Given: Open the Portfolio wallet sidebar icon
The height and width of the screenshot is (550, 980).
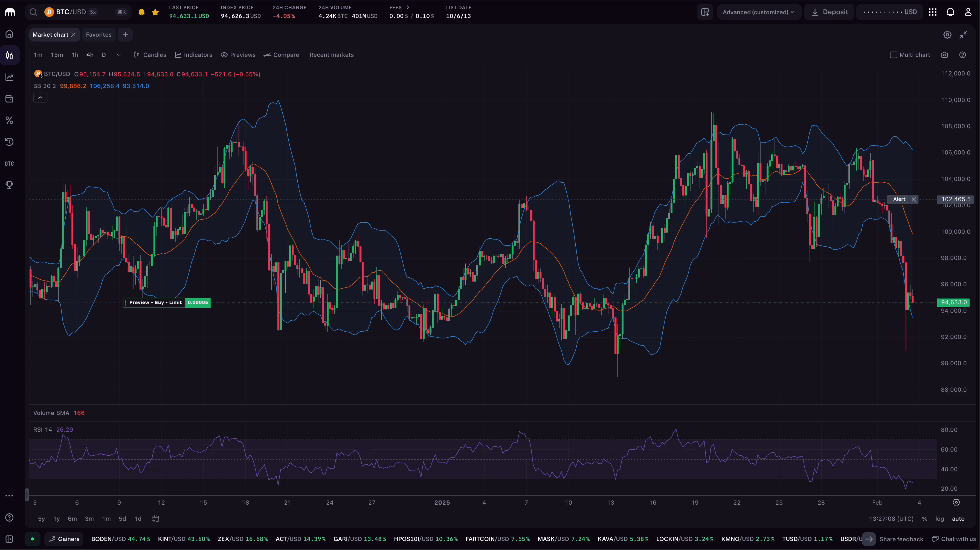Looking at the screenshot, I should click(x=10, y=99).
